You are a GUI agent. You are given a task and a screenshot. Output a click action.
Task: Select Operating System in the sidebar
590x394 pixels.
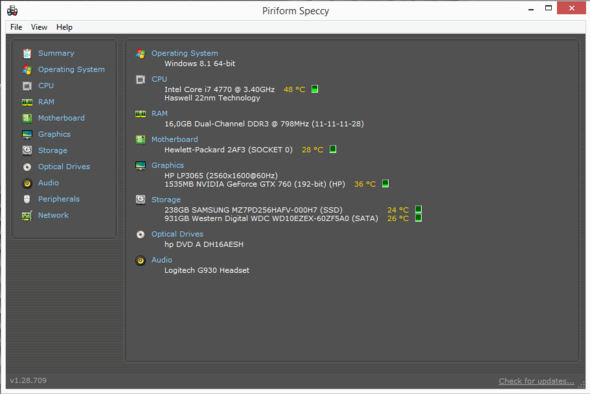tap(71, 70)
